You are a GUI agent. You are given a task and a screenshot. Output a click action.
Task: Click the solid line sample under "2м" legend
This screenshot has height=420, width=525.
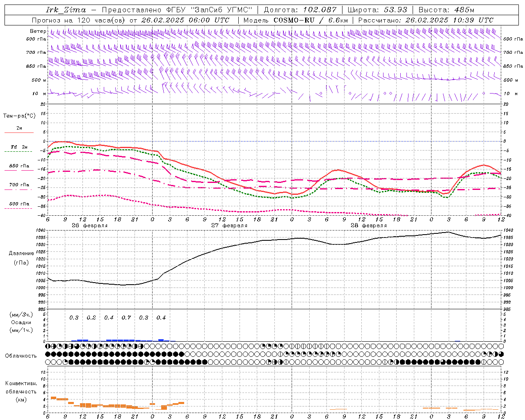(x=19, y=132)
